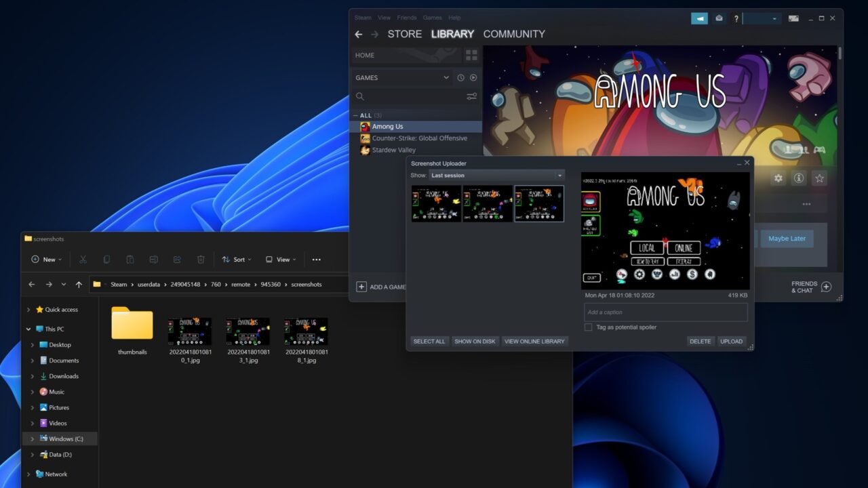Click the Counter-Strike game icon in library list
868x488 pixels.
365,138
